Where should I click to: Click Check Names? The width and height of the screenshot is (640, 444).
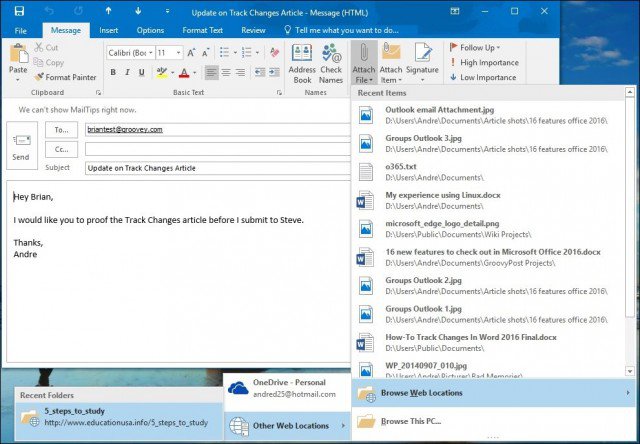[x=331, y=64]
